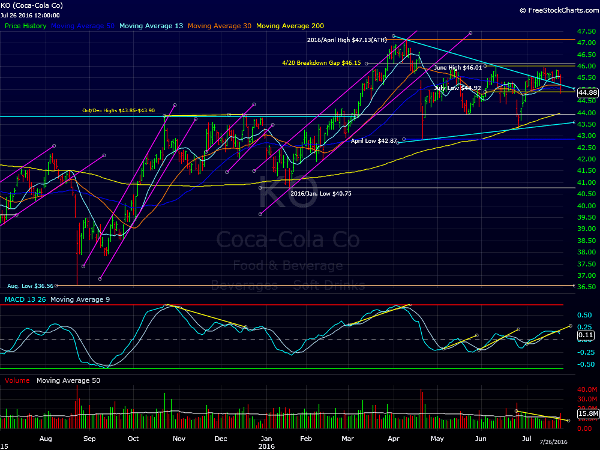
Task: Click 43.00 on the price axis
Action: pos(587,136)
